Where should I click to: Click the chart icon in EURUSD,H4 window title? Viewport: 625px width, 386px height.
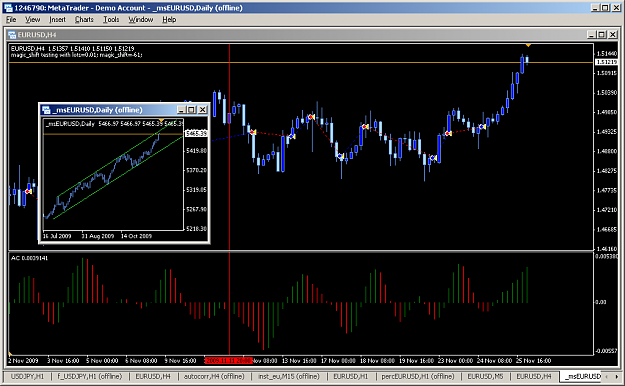pyautogui.click(x=12, y=35)
